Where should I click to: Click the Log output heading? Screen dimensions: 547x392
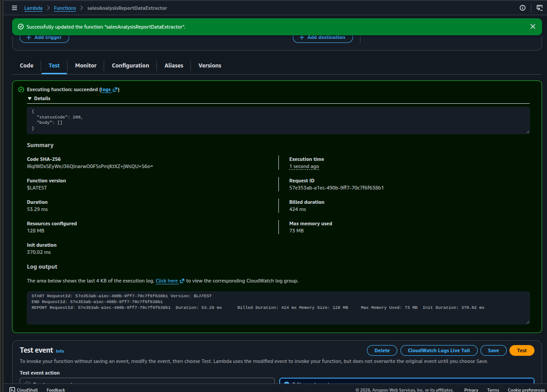42,267
